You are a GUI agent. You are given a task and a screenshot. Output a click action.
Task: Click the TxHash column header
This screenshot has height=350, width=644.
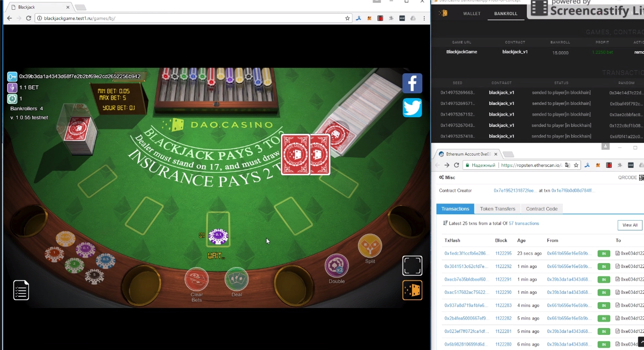coord(452,241)
